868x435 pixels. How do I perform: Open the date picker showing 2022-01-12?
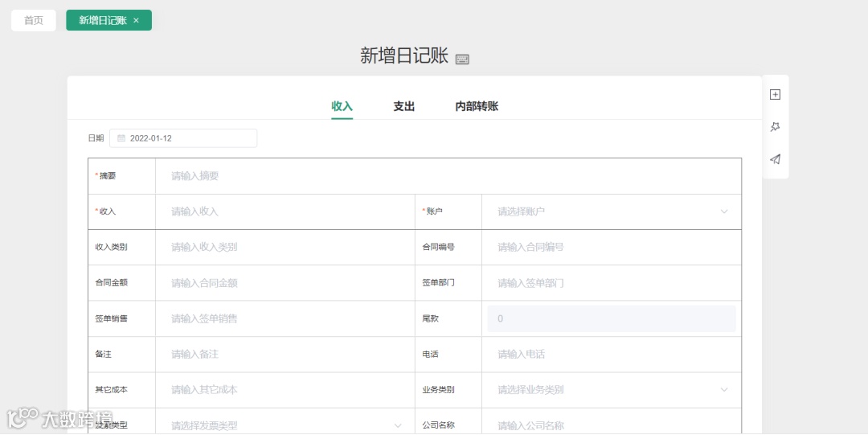tap(183, 138)
